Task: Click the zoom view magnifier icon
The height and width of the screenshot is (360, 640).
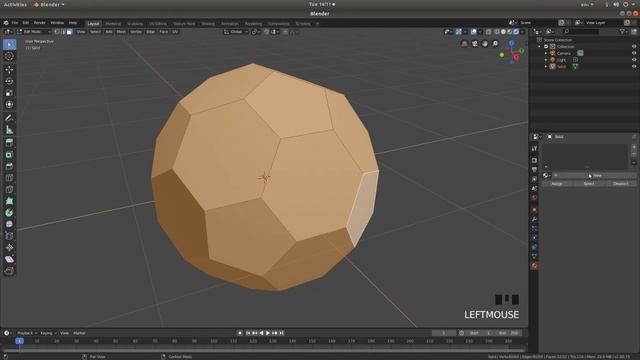Action: (x=495, y=44)
